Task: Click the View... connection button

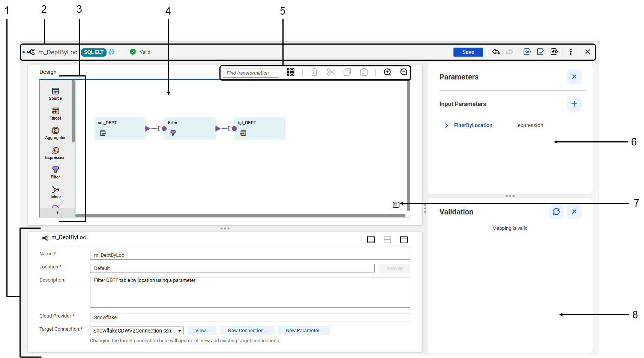Action: point(202,331)
